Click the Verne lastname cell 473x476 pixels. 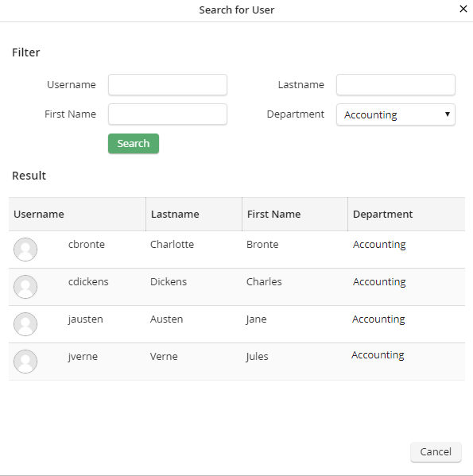(x=164, y=356)
